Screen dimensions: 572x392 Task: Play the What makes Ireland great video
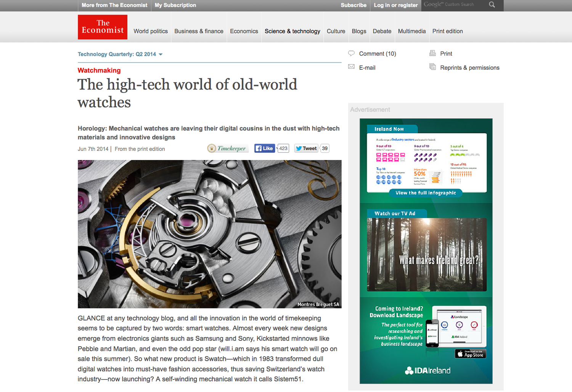(426, 254)
